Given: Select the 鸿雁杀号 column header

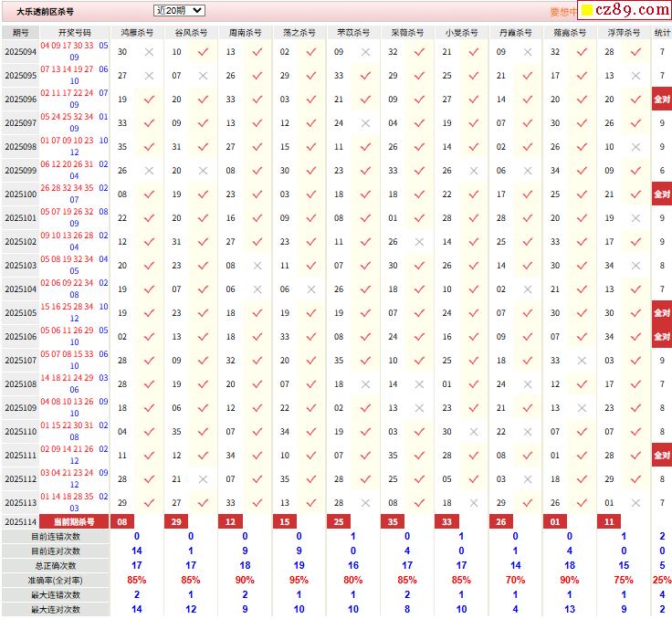Looking at the screenshot, I should 137,32.
